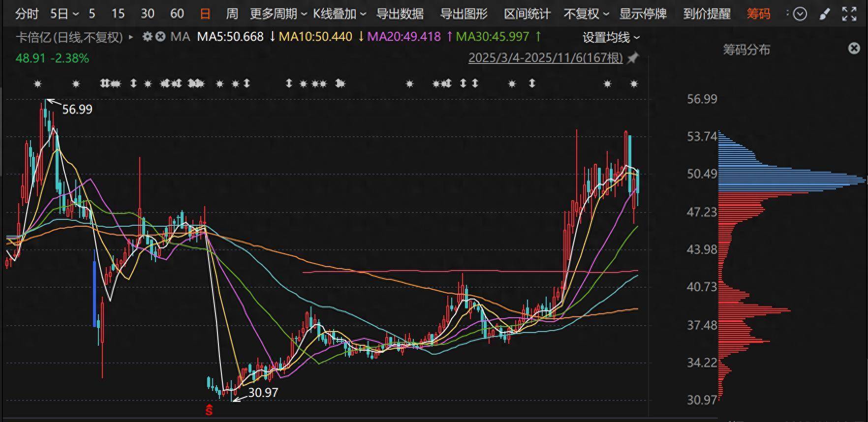The width and height of the screenshot is (868, 422).
Task: Click the 43.98 price axis label
Action: coord(702,249)
